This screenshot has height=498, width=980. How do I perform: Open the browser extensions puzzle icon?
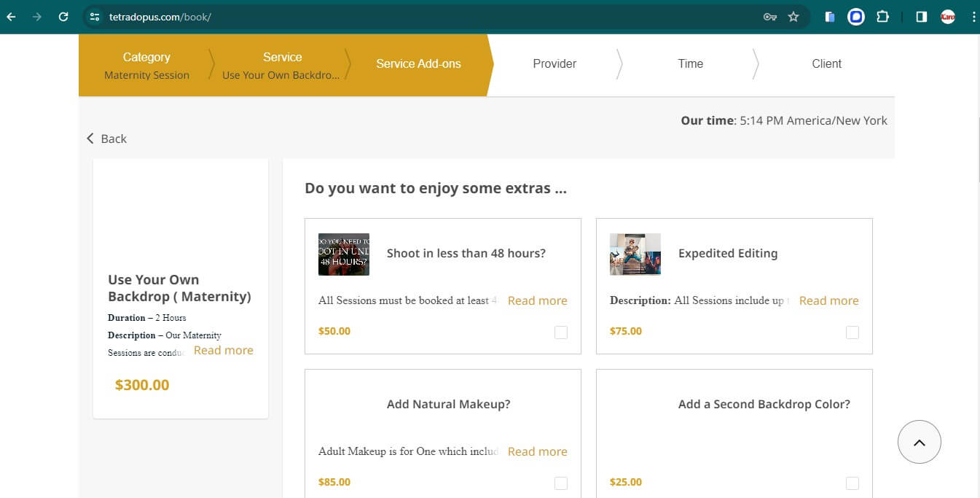882,16
